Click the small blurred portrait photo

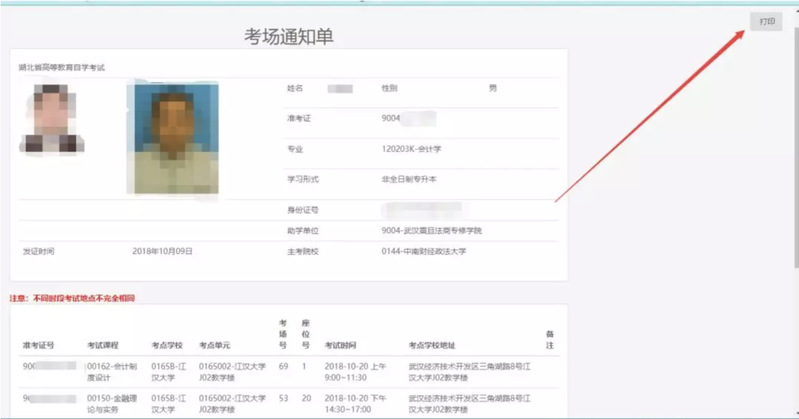tap(45, 119)
